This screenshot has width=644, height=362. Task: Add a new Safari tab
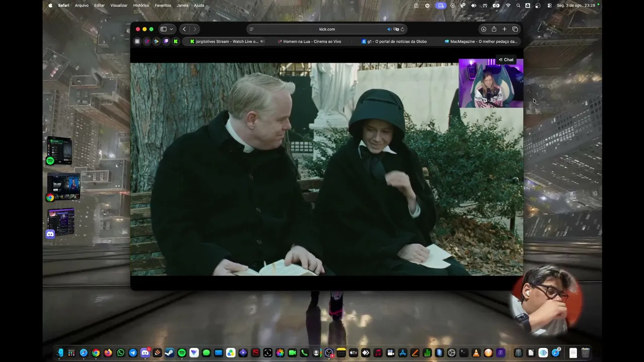[x=504, y=29]
